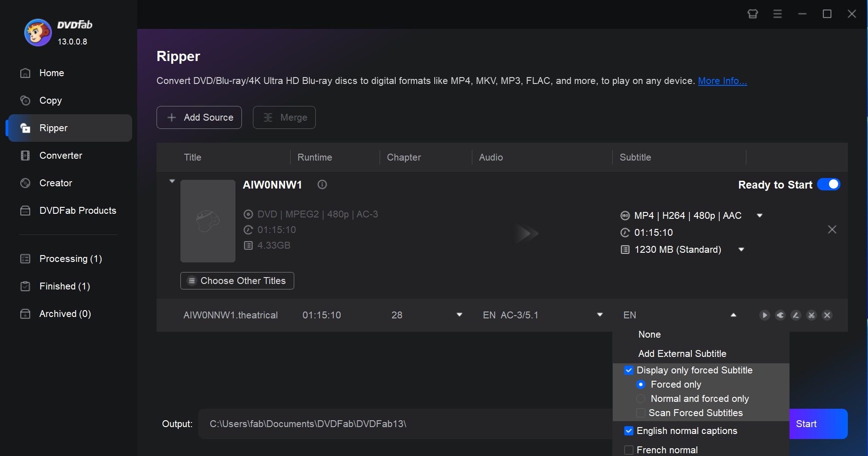Expand the chapter selection dropdown
The image size is (868, 456).
[x=459, y=315]
